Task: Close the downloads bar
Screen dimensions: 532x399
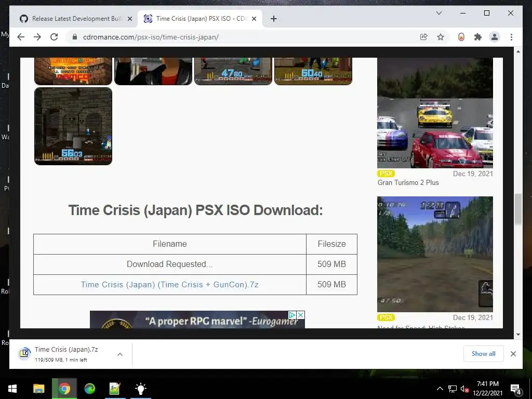Action: tap(513, 354)
